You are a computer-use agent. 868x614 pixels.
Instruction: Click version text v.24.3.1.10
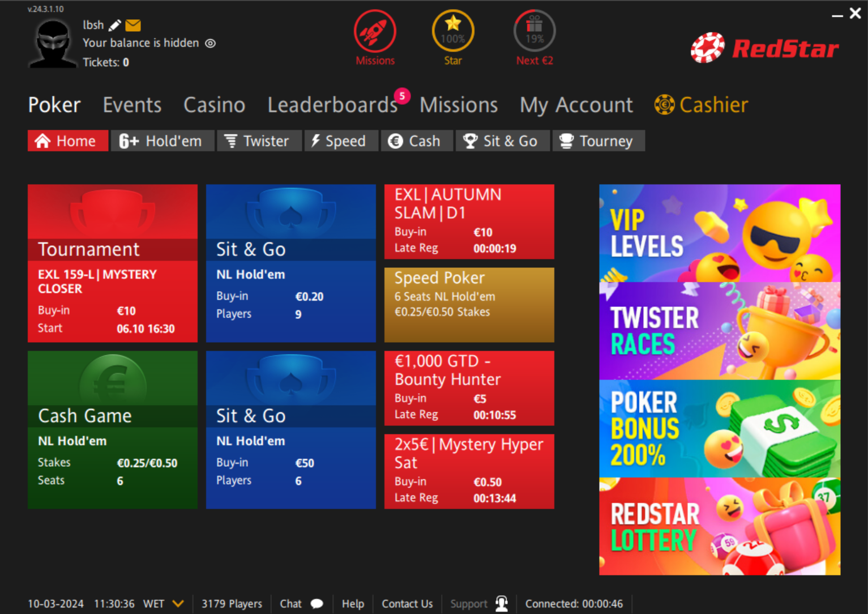[45, 9]
